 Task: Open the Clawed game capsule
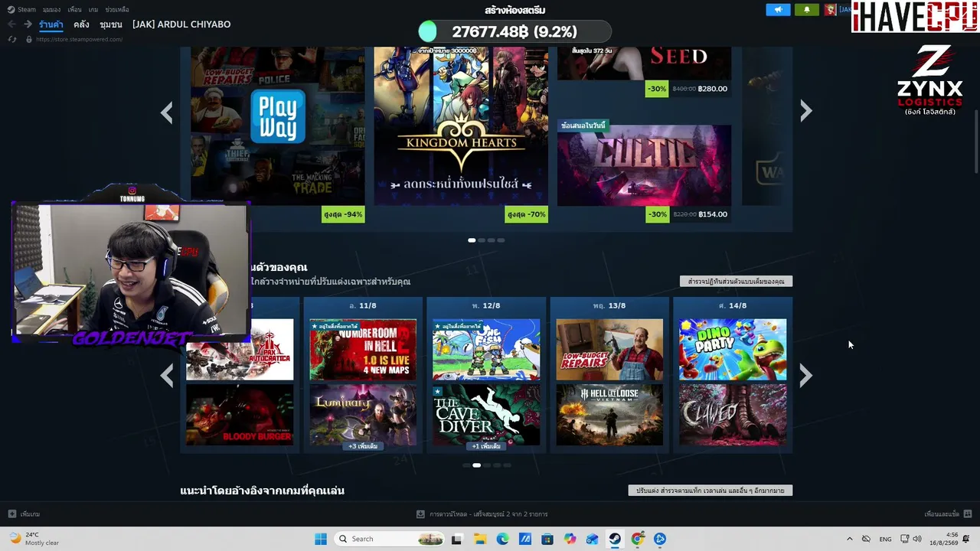[x=733, y=415]
